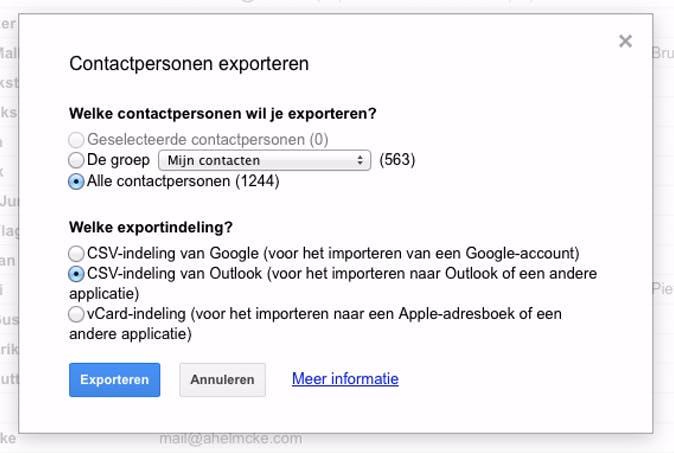The width and height of the screenshot is (674, 453).
Task: Click the "Contactpersonen exporteren" dialog title
Action: coord(189,64)
